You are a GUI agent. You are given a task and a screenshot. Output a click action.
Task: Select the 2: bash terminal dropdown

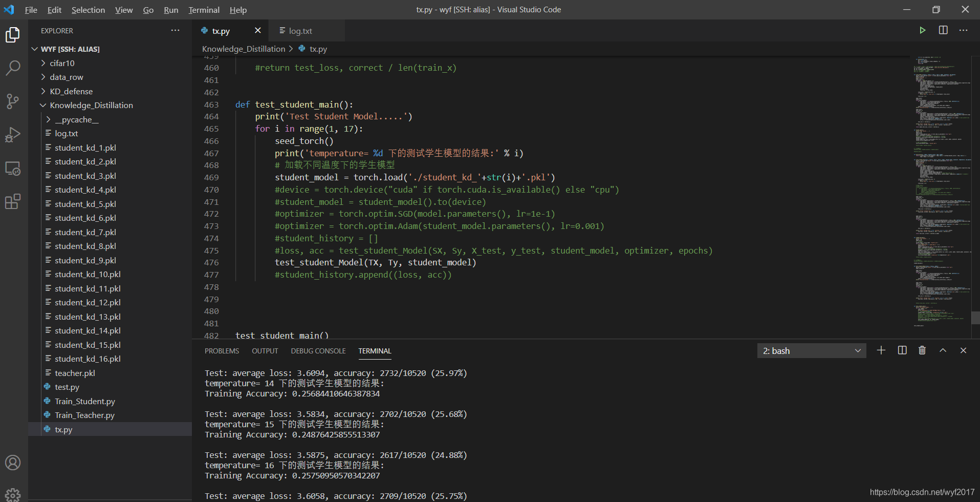pos(812,350)
